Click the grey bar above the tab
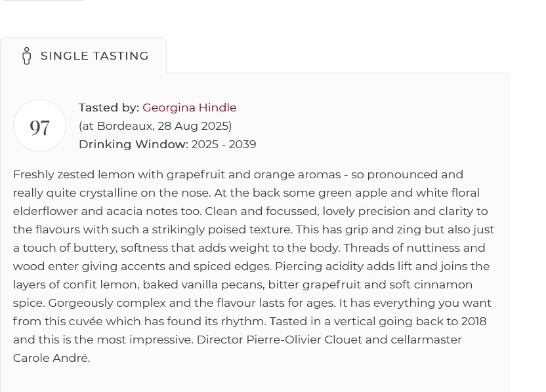Image resolution: width=546 pixels, height=392 pixels. pos(43,1)
